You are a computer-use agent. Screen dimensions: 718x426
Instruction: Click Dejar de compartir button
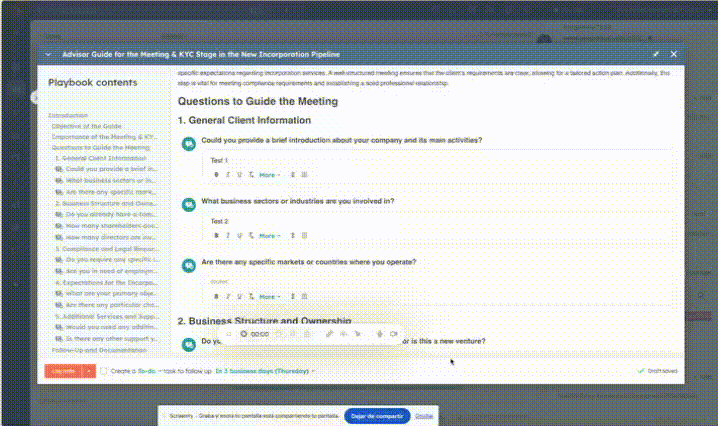pyautogui.click(x=377, y=416)
